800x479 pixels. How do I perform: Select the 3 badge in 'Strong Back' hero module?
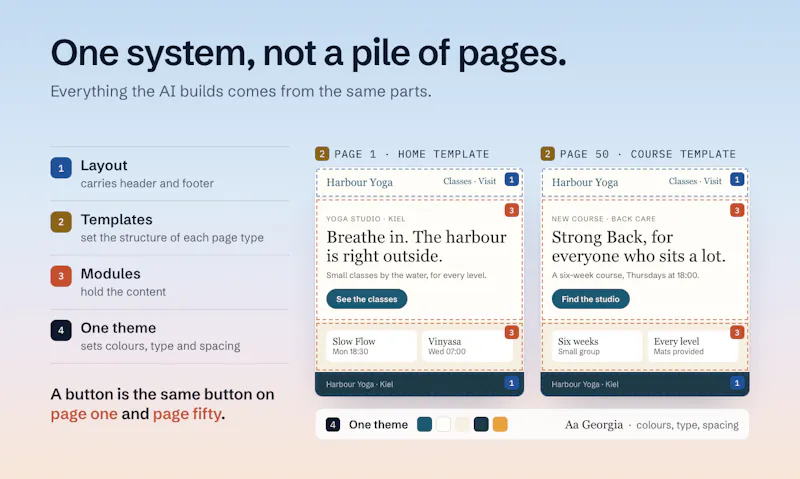tap(737, 210)
